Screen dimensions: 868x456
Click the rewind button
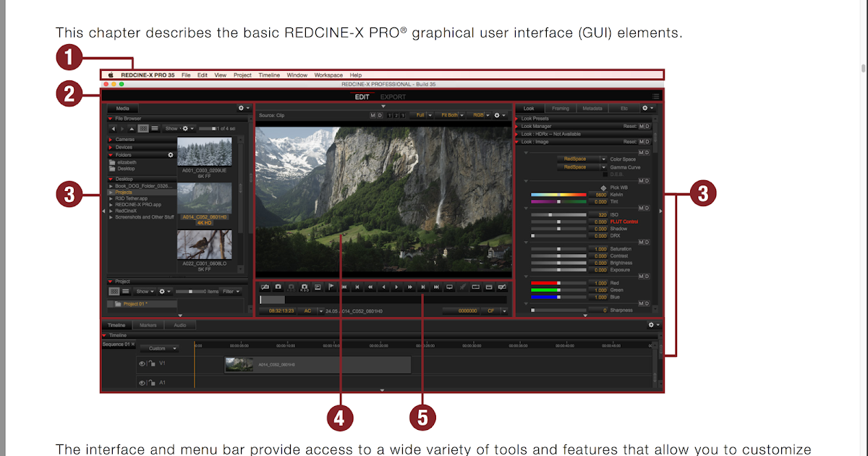tap(370, 287)
